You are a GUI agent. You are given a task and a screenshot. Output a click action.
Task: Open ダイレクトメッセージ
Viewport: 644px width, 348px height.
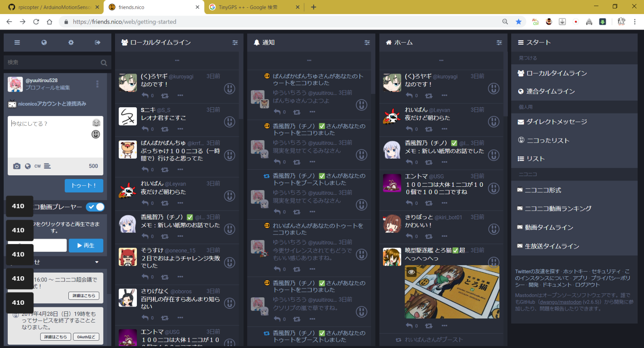click(574, 122)
